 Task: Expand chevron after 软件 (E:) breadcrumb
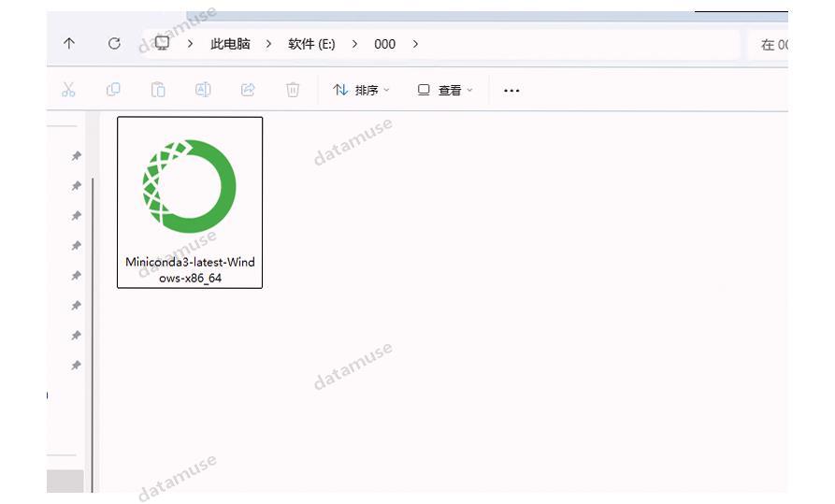354,44
